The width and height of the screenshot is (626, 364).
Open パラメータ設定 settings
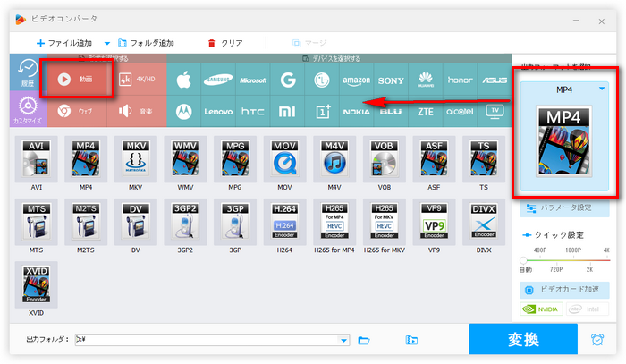tap(565, 207)
